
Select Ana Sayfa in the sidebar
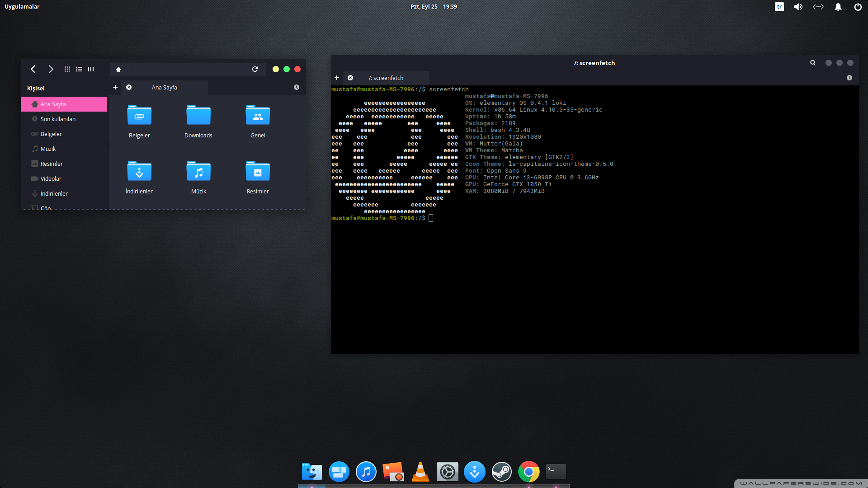click(64, 104)
